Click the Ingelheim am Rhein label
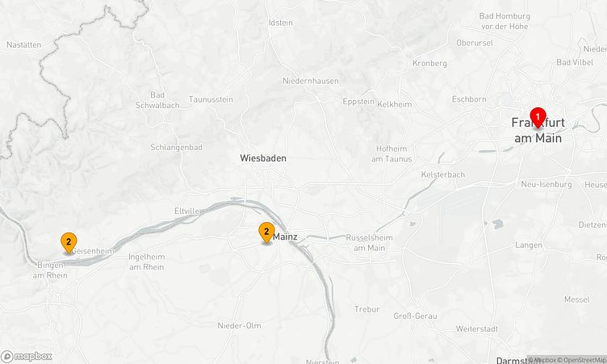607x364 pixels. (x=147, y=261)
